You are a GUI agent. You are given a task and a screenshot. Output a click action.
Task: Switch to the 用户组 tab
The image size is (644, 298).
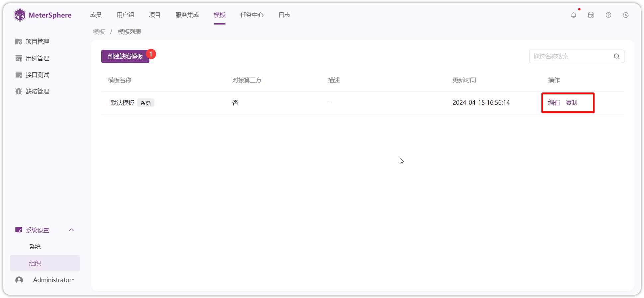[x=125, y=15]
